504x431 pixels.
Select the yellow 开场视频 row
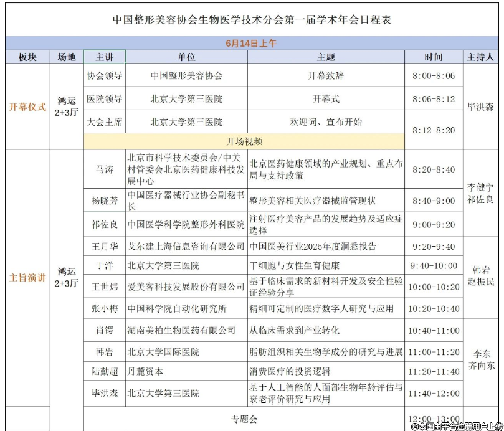tap(244, 141)
